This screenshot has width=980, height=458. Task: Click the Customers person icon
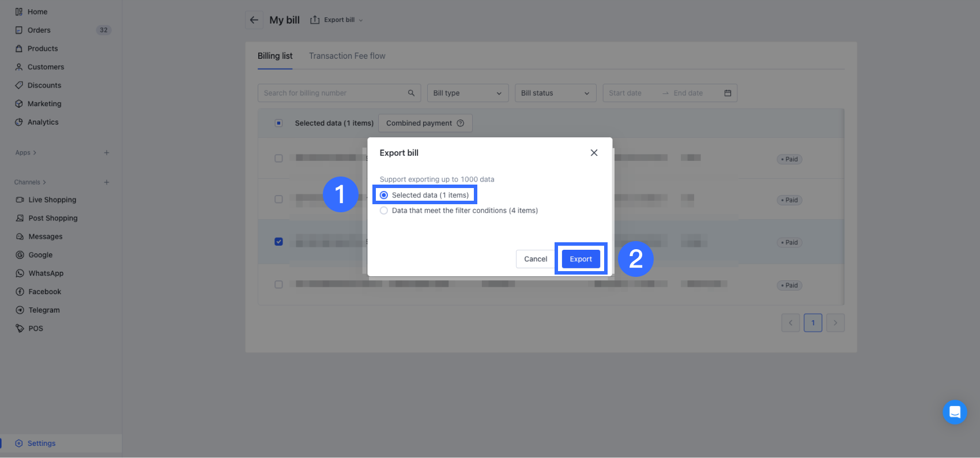point(19,67)
